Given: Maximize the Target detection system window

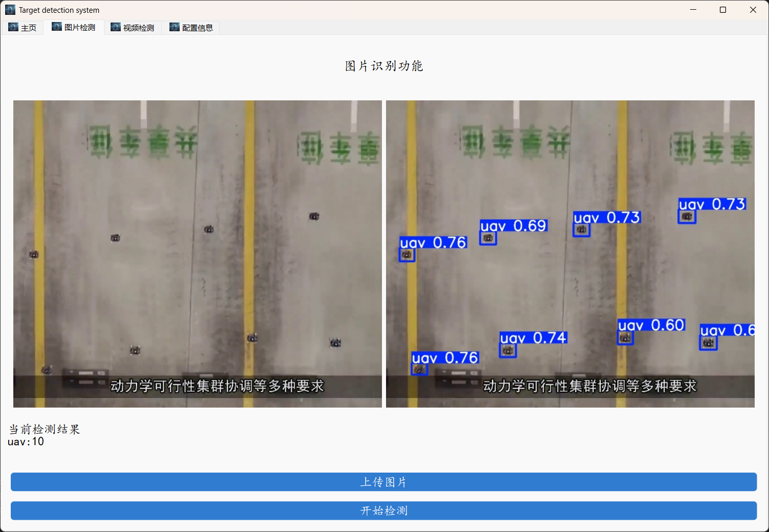Looking at the screenshot, I should [723, 10].
